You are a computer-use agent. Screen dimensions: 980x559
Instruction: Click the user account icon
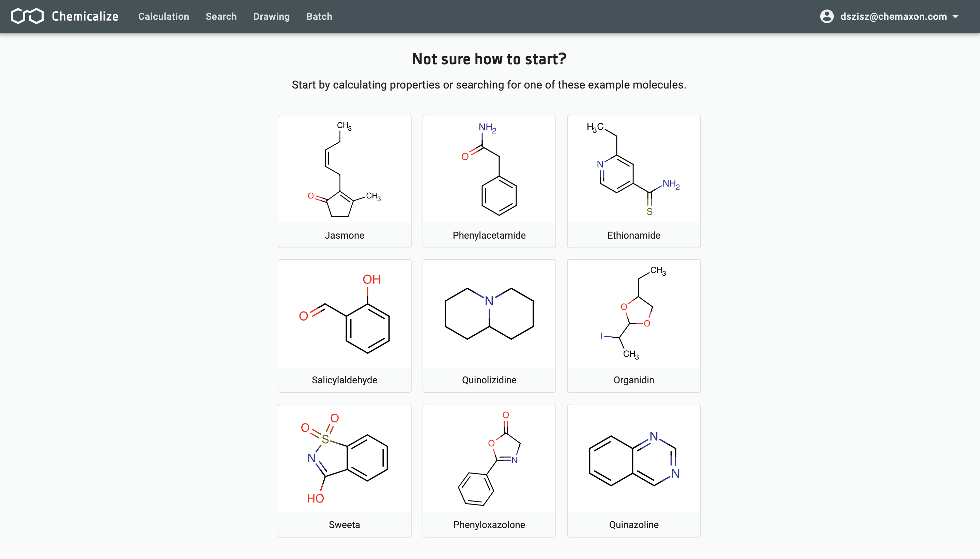pos(827,16)
